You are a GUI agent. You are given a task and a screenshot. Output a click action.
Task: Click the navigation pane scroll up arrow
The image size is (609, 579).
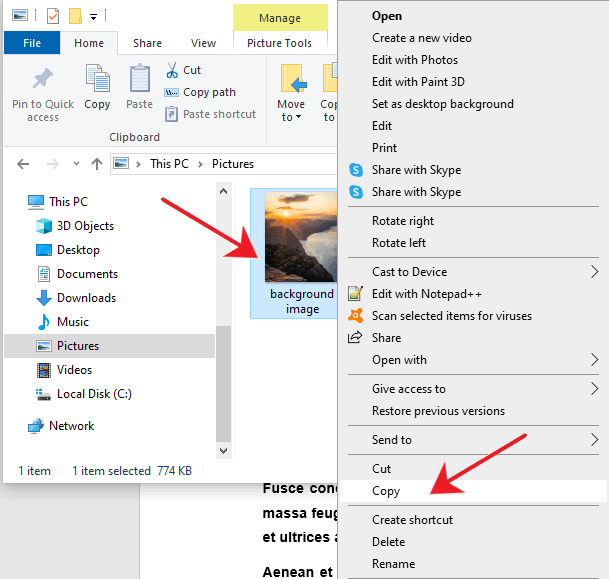[x=223, y=191]
